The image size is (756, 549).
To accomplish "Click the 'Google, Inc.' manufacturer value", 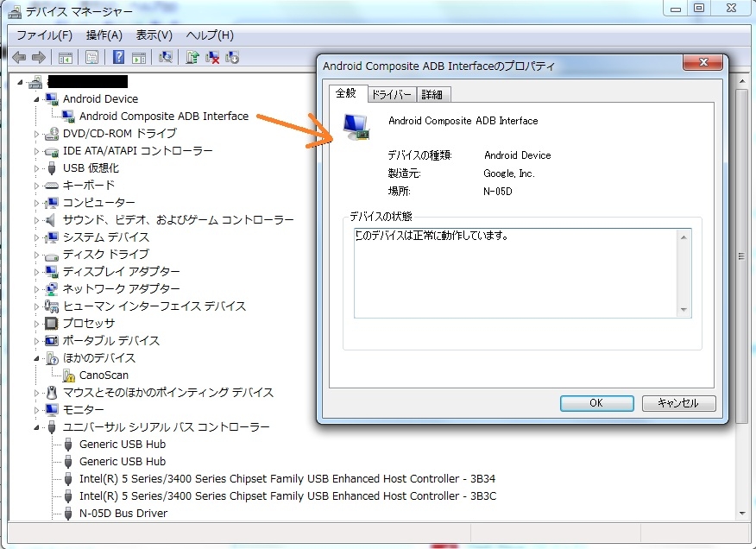I will tap(509, 174).
